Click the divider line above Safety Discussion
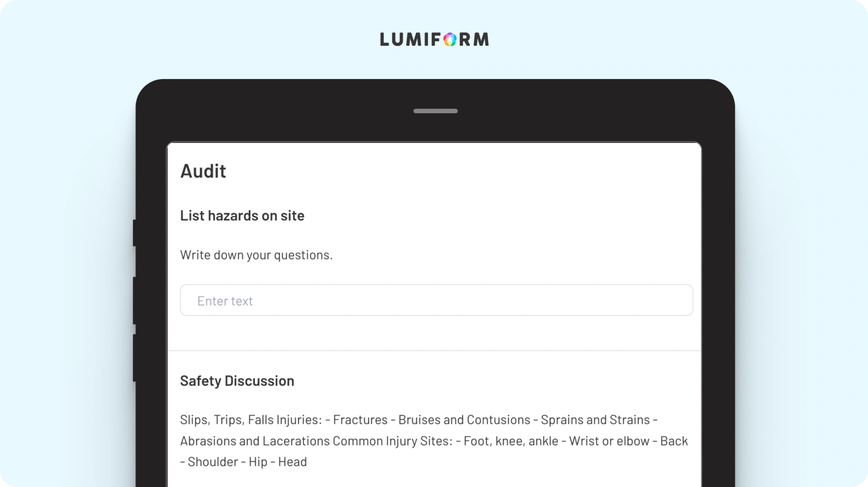Viewport: 868px width, 487px height. click(434, 350)
